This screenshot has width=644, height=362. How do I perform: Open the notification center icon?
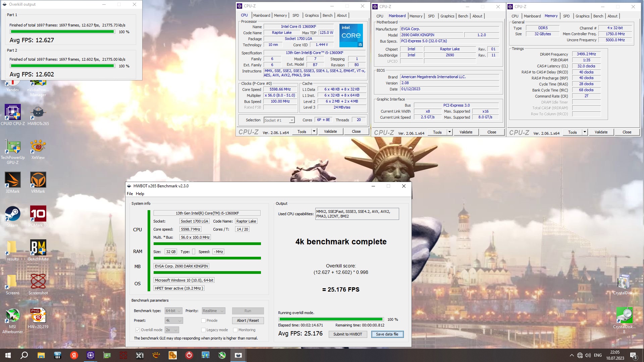(x=633, y=356)
